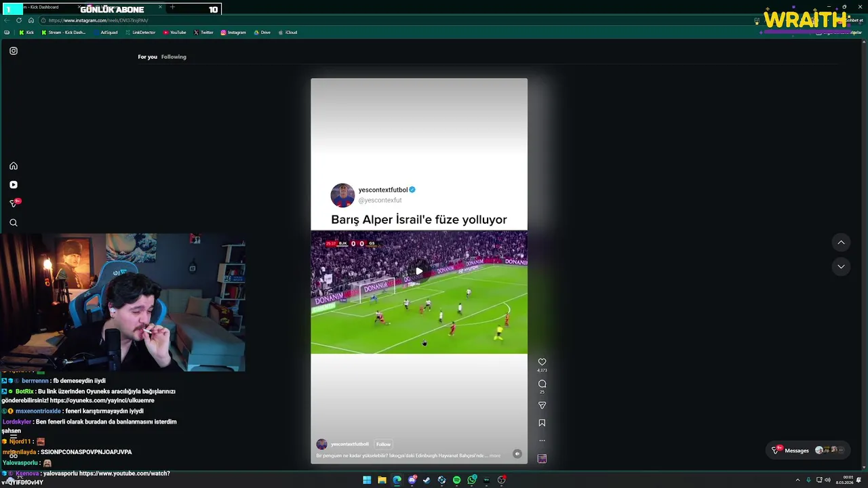Open Instagram search from the sidebar
The width and height of the screenshot is (868, 488).
(x=14, y=222)
